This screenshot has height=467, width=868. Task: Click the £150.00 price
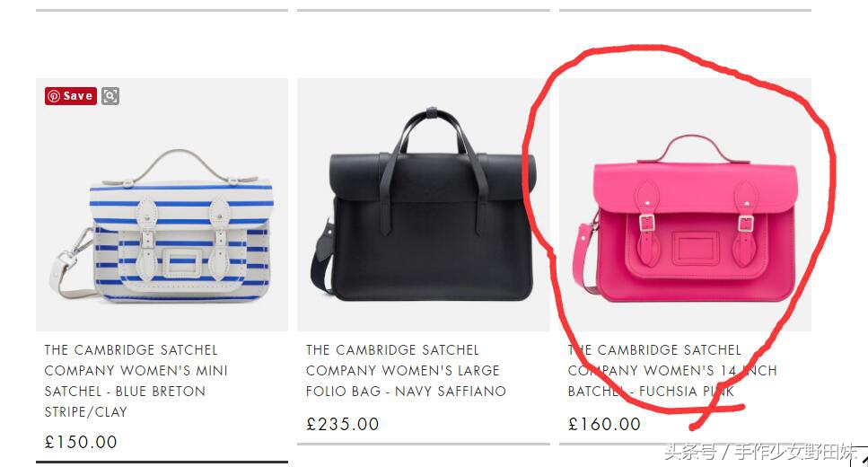[x=81, y=442]
